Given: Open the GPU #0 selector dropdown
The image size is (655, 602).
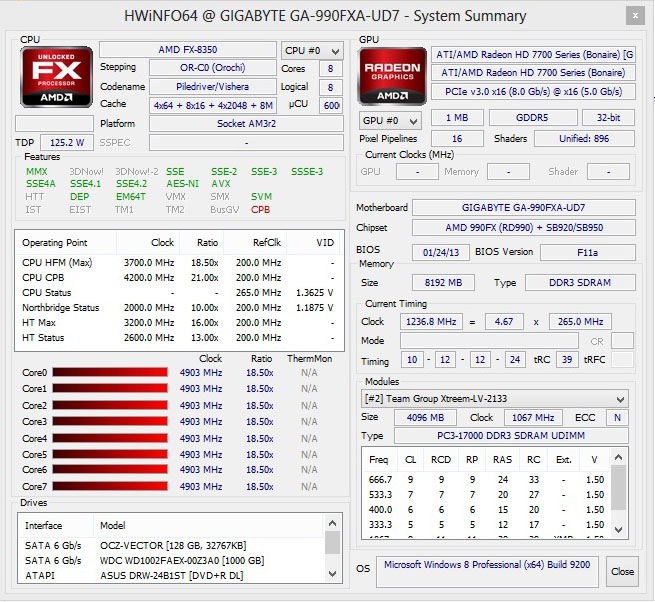Looking at the screenshot, I should click(390, 121).
